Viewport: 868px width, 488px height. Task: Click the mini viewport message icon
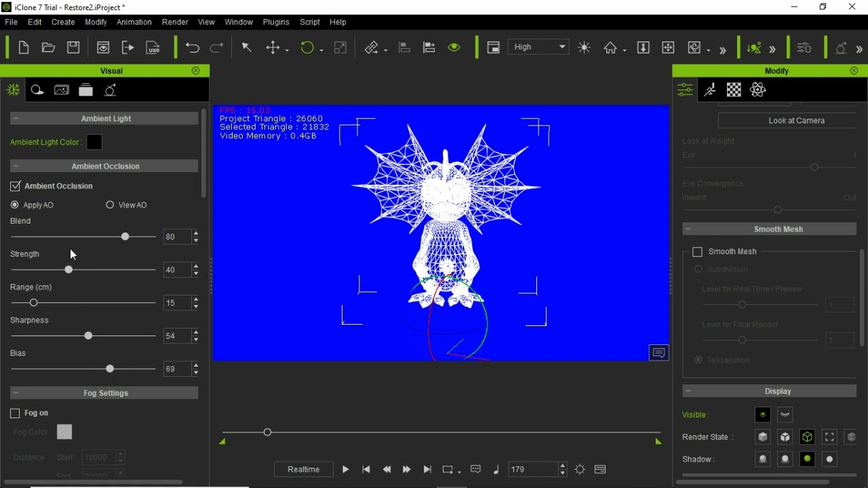[x=659, y=352]
